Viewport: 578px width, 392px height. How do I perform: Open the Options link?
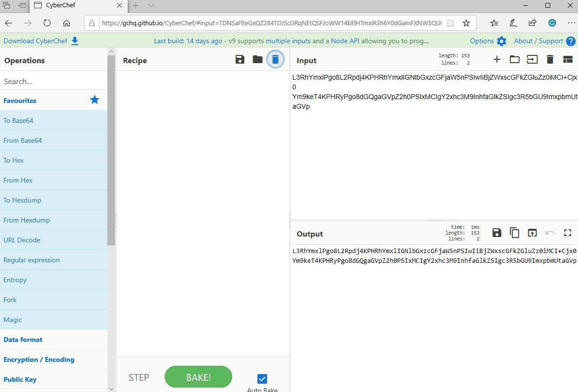481,41
